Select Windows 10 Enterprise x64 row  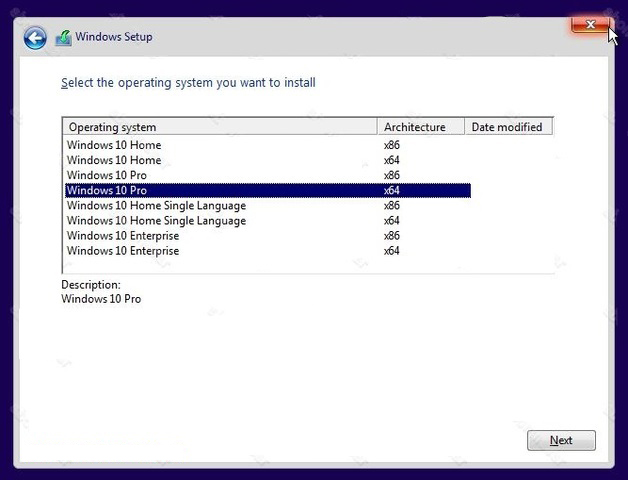pyautogui.click(x=268, y=251)
